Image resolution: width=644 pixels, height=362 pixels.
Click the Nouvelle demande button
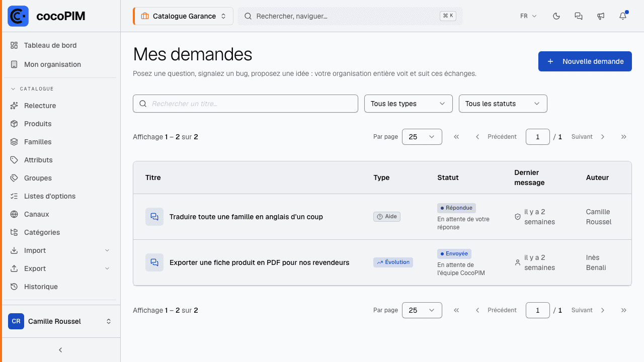click(585, 61)
